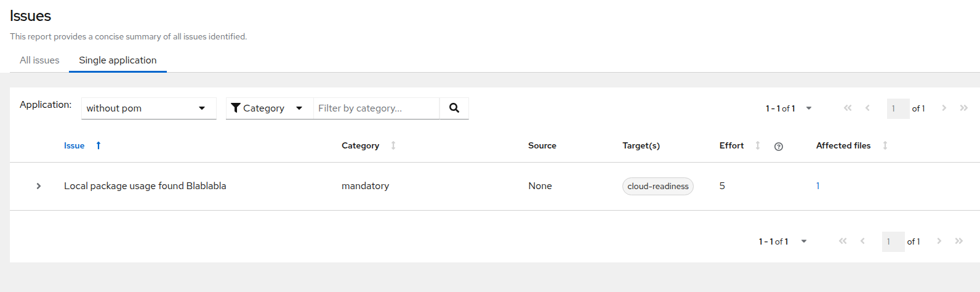Click Affected files column sort icon
The width and height of the screenshot is (980, 292).
point(885,145)
